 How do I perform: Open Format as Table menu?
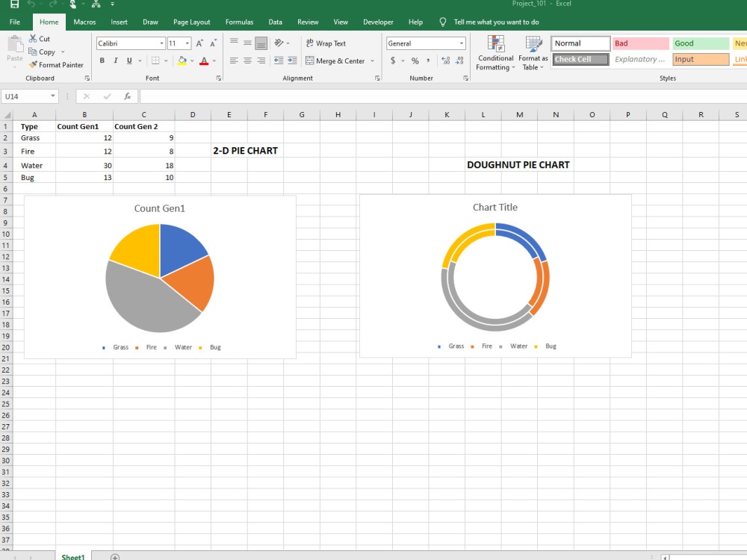533,53
